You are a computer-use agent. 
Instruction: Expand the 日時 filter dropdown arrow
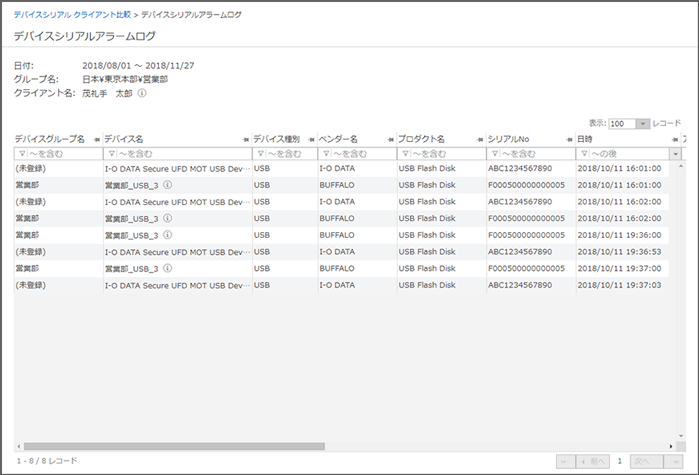pyautogui.click(x=675, y=154)
